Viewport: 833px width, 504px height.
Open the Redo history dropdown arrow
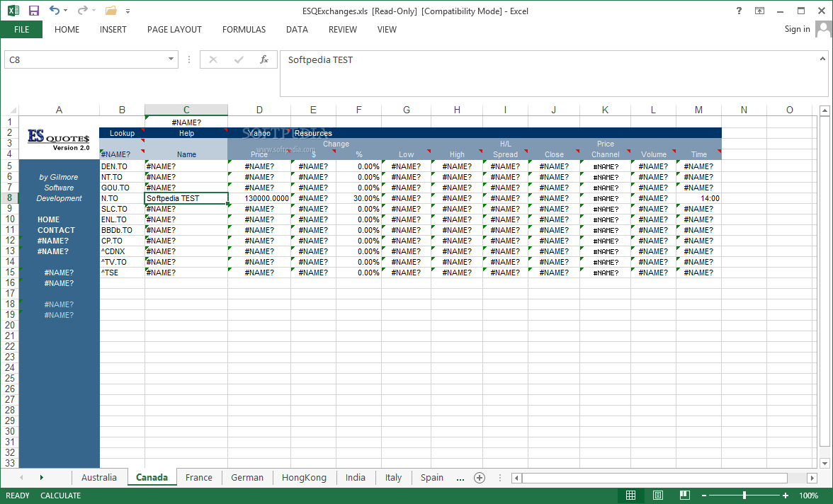(x=93, y=11)
